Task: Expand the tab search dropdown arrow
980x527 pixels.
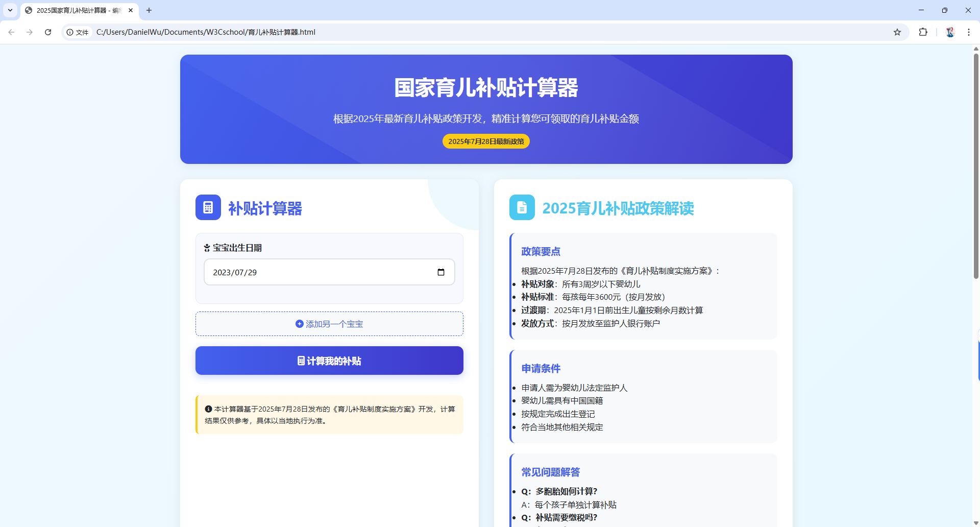Action: click(x=10, y=10)
